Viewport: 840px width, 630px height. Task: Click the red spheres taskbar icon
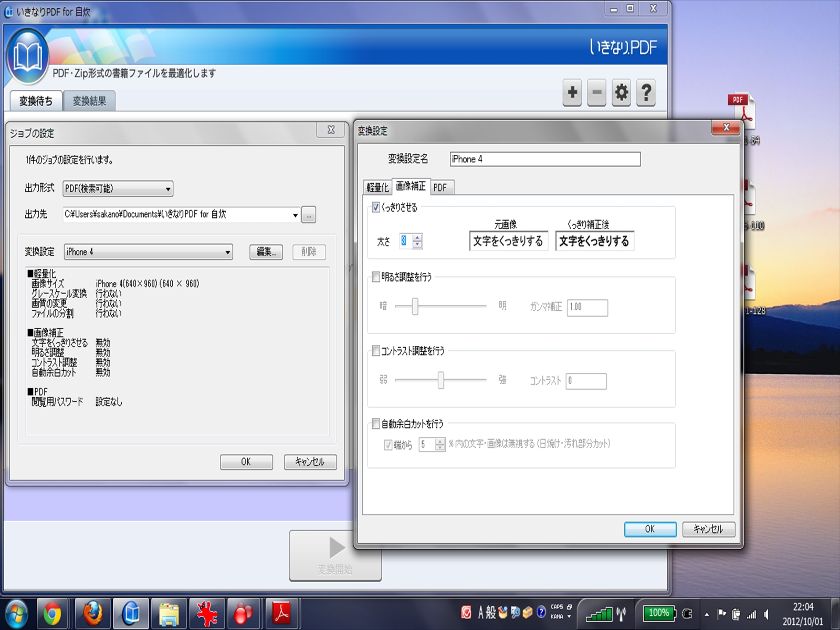tap(244, 613)
